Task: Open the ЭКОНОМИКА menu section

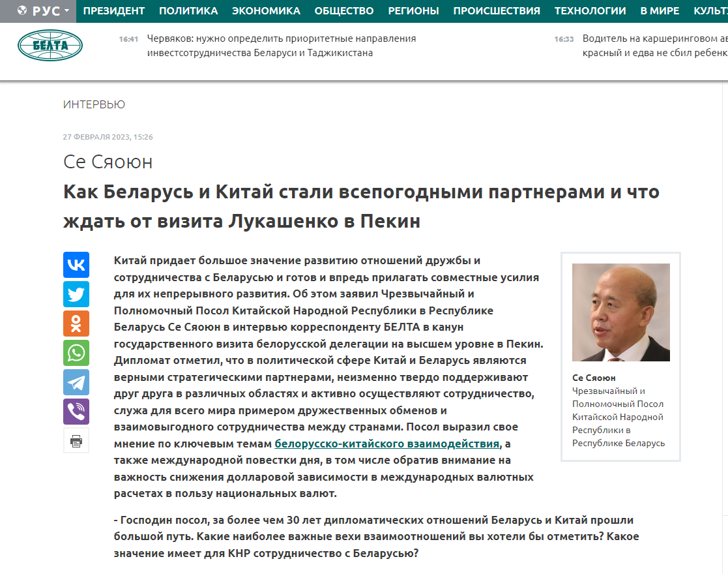Action: pyautogui.click(x=266, y=10)
